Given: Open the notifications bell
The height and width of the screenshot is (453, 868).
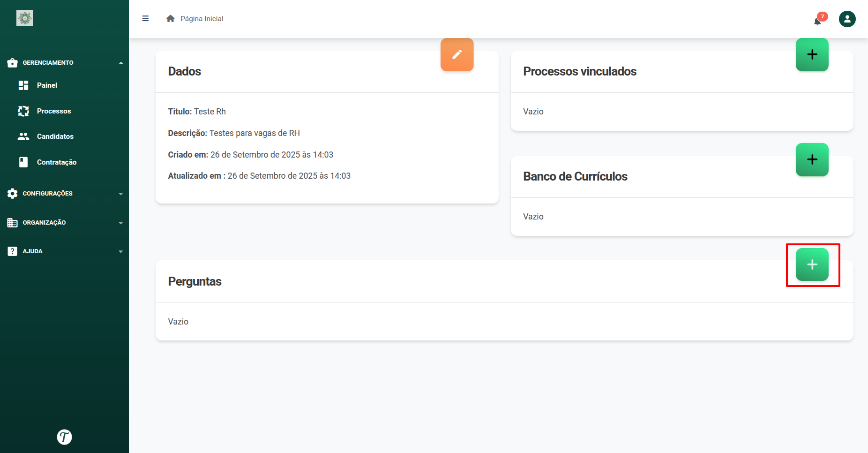Looking at the screenshot, I should 817,20.
